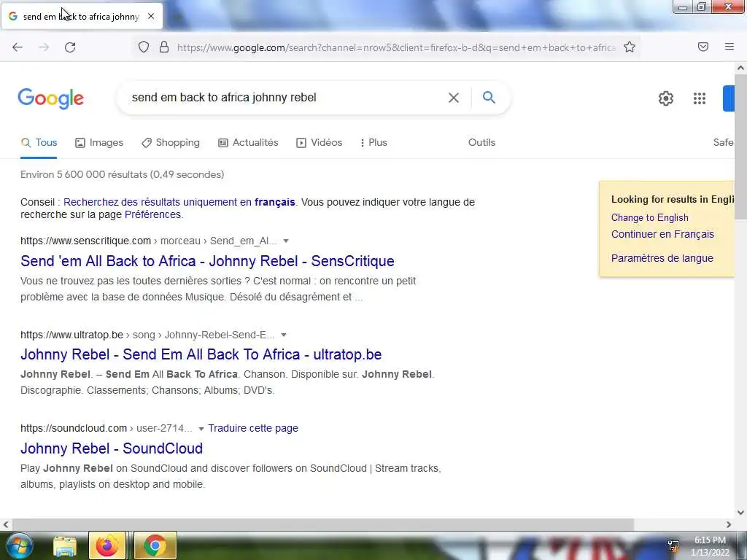Viewport: 747px width, 560px height.
Task: Click the scroll up arrow
Action: tap(740, 68)
